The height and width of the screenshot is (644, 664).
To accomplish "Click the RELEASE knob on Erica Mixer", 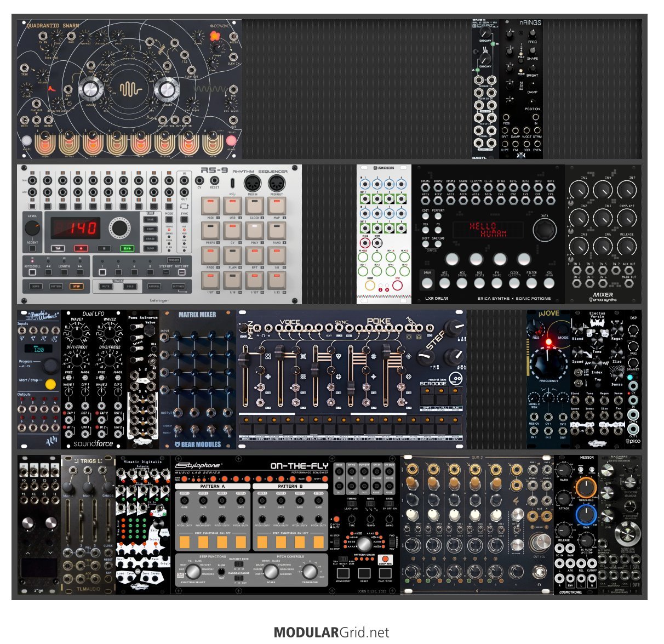I will (626, 247).
